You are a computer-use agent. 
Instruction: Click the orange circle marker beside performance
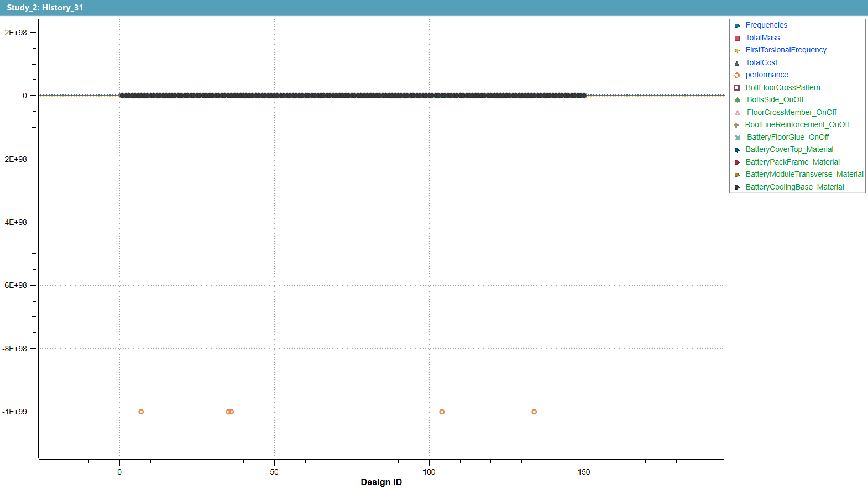737,75
